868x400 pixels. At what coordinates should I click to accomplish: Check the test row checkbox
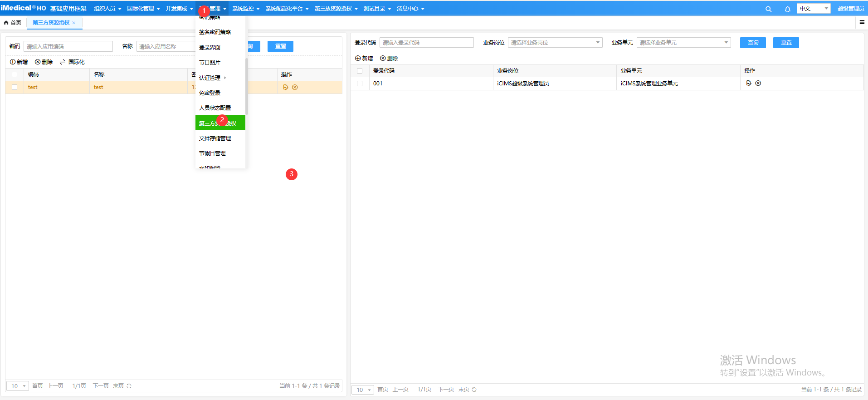click(x=15, y=87)
